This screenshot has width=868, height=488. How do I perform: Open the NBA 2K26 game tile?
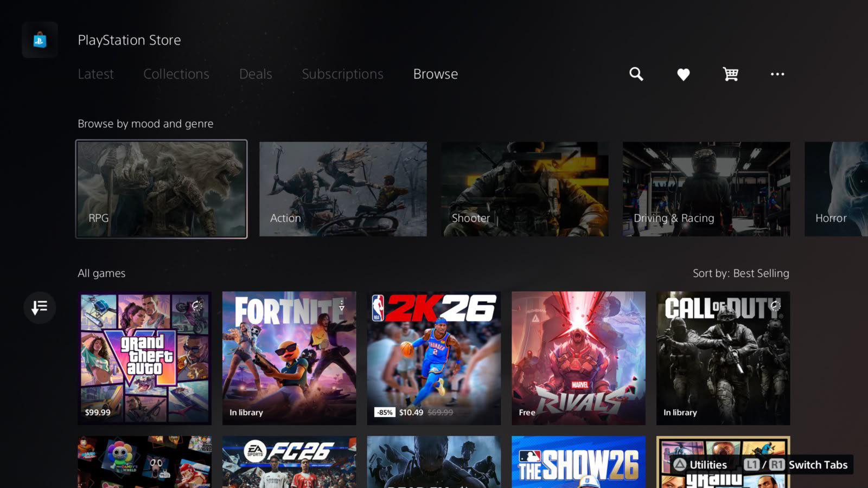coord(434,358)
